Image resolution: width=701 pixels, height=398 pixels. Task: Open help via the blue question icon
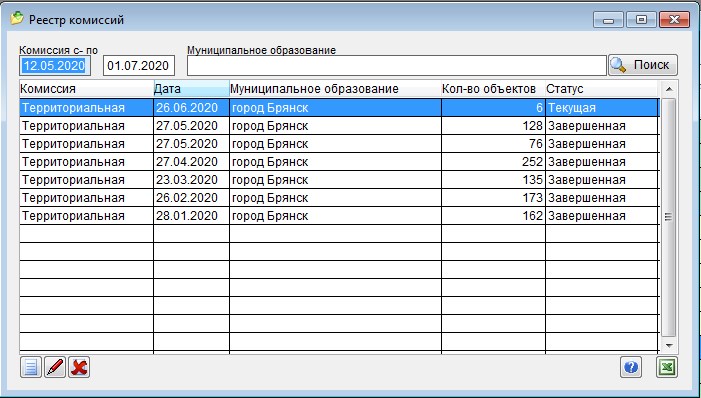[631, 368]
